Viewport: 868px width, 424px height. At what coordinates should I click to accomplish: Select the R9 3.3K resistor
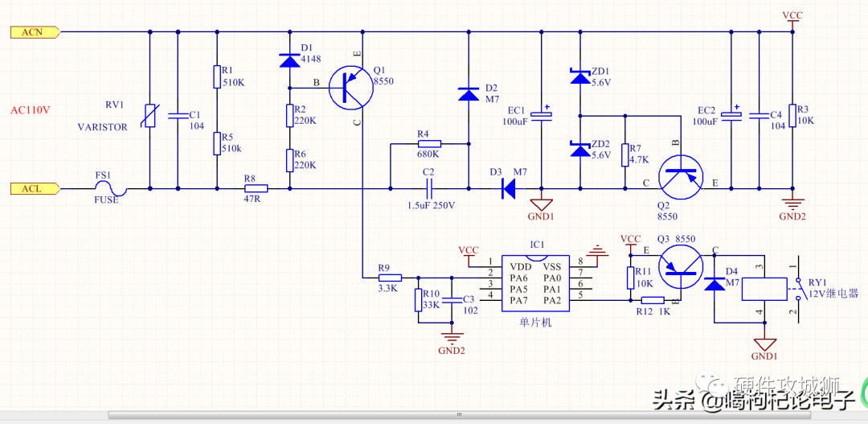tap(391, 277)
